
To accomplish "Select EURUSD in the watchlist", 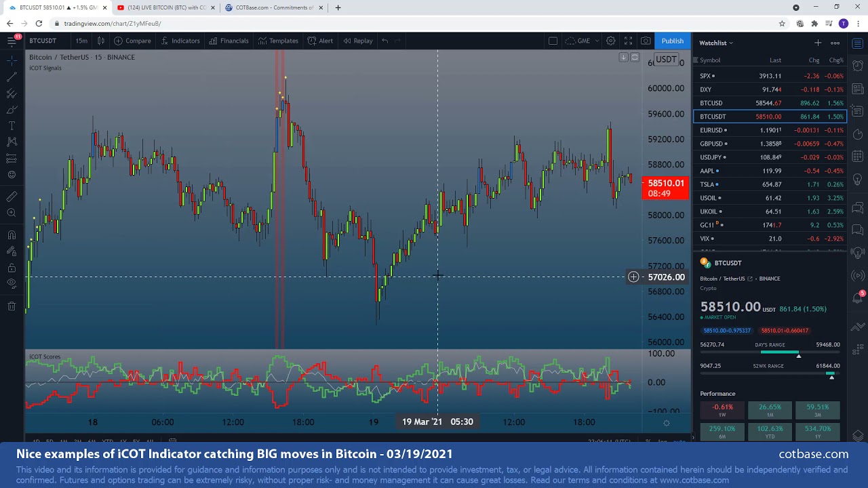I will point(770,130).
